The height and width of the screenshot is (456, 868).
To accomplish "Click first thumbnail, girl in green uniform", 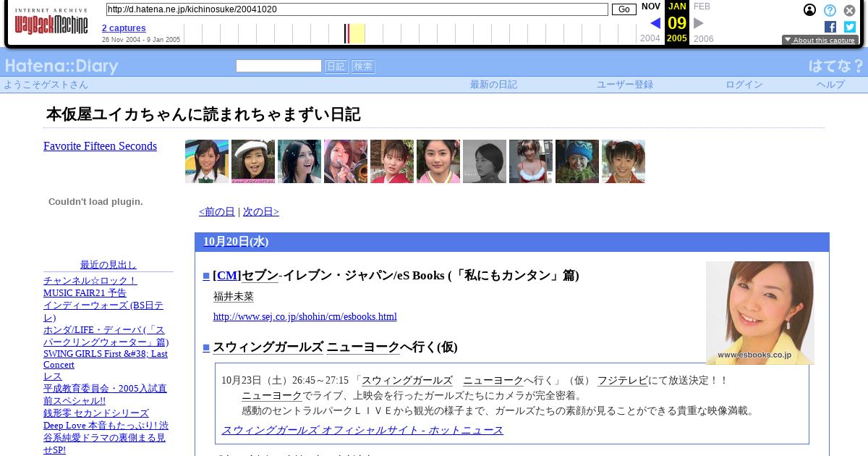I will pos(207,161).
